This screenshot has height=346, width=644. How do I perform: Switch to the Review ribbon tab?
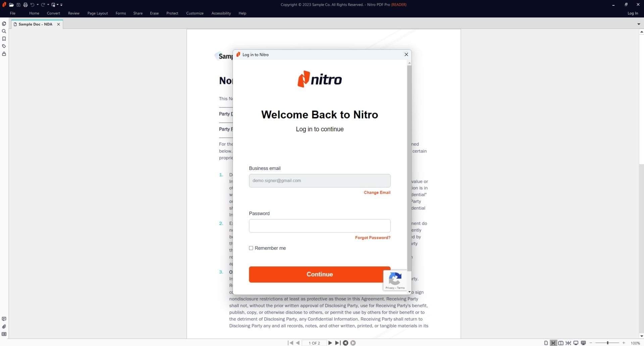pyautogui.click(x=74, y=13)
